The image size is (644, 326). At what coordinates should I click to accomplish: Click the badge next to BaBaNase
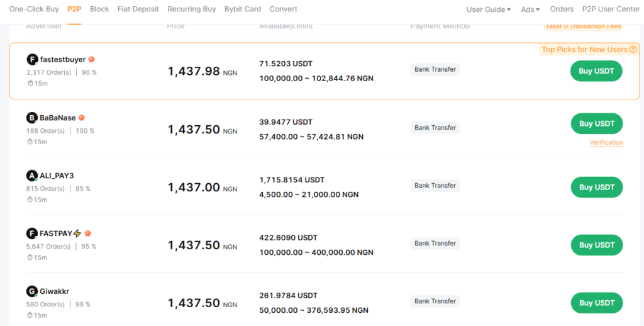(x=81, y=118)
